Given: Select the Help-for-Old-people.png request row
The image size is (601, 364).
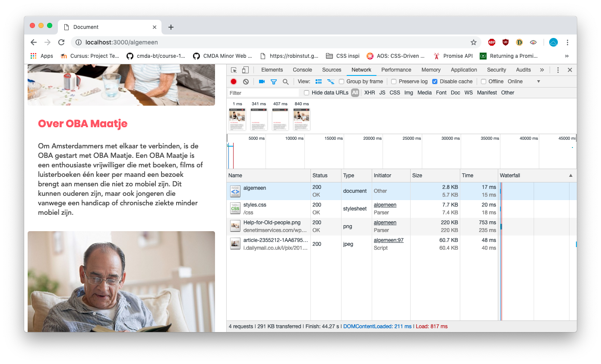Looking at the screenshot, I should point(402,226).
